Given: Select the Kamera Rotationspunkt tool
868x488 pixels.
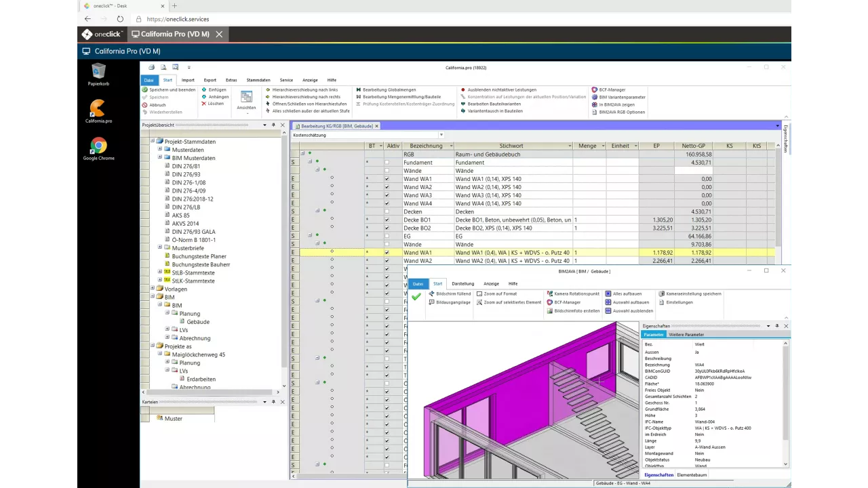Looking at the screenshot, I should 577,293.
